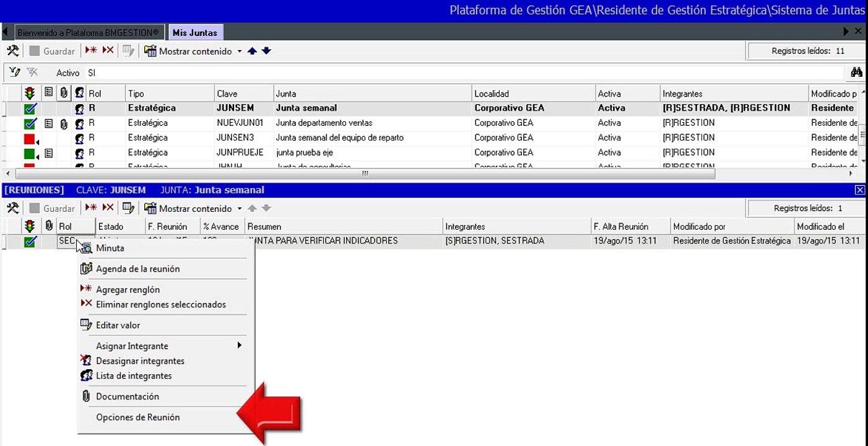Viewport: 868px width, 446px height.
Task: Click the horizontal scrollbar of the juntas grid
Action: click(364, 173)
